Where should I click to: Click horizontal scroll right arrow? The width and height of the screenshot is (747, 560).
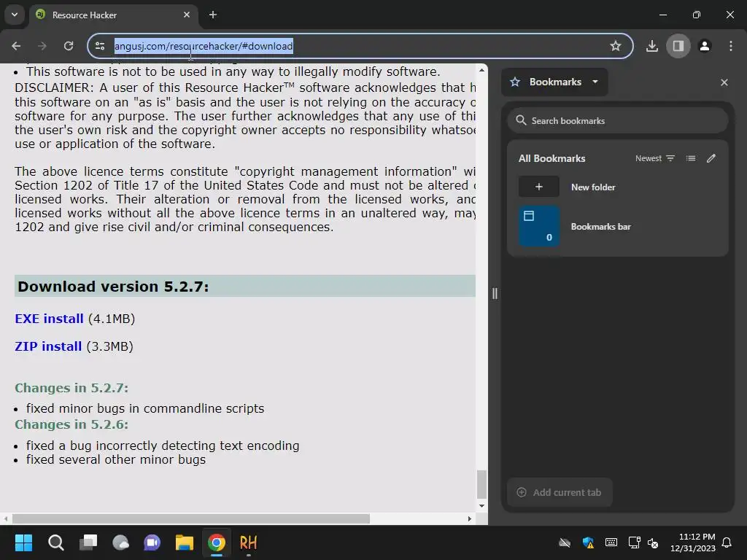(x=469, y=518)
